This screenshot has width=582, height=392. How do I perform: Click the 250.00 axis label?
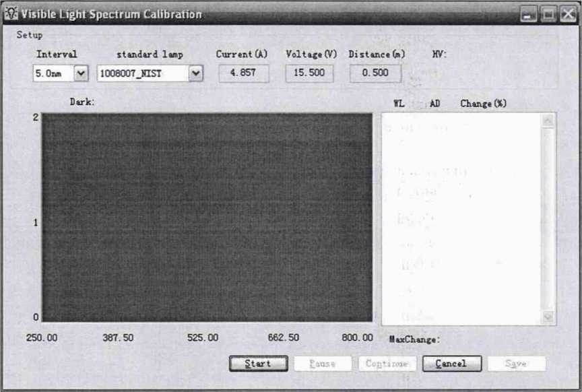pyautogui.click(x=42, y=338)
